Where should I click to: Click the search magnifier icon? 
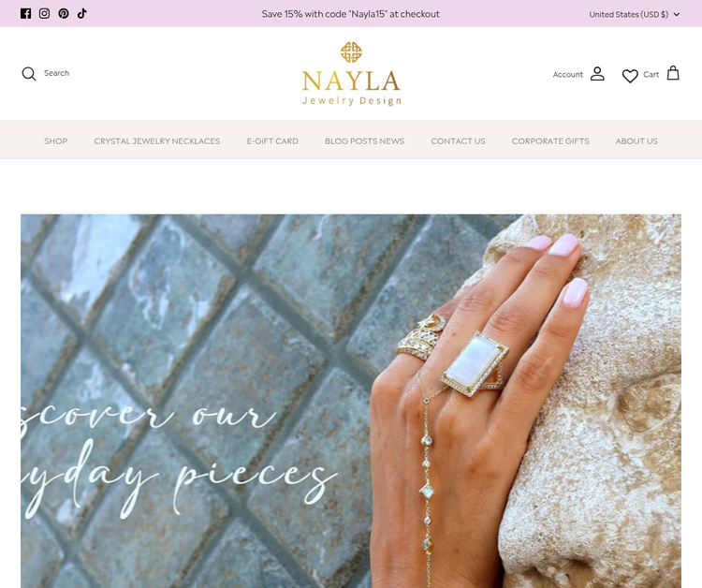tap(29, 73)
